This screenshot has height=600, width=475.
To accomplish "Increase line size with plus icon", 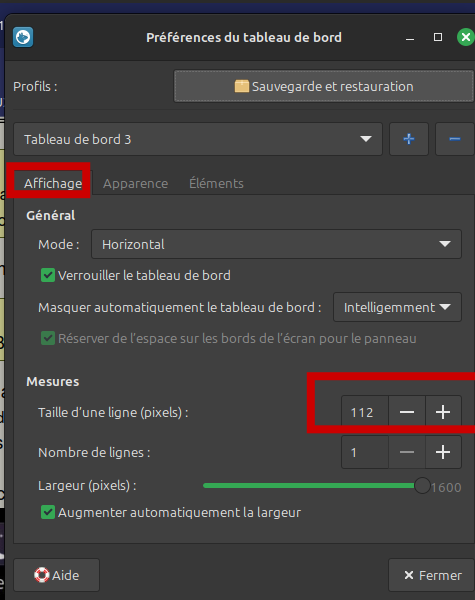I will point(443,412).
